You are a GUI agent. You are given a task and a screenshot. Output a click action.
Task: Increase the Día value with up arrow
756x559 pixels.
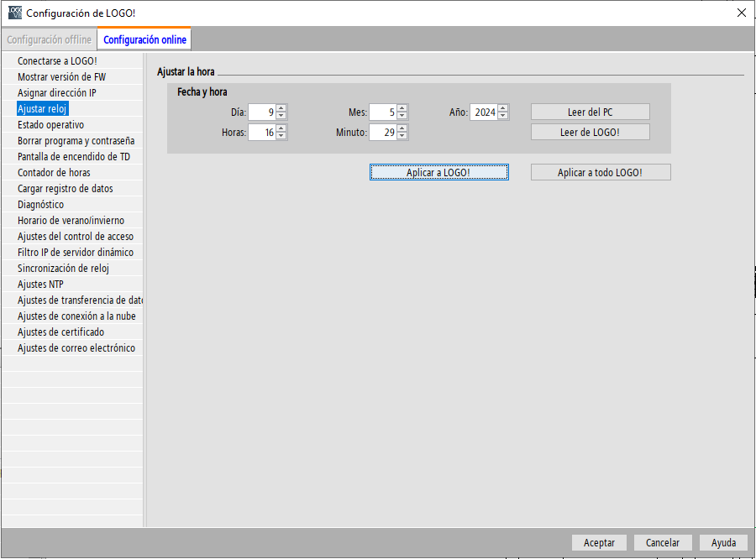(281, 108)
